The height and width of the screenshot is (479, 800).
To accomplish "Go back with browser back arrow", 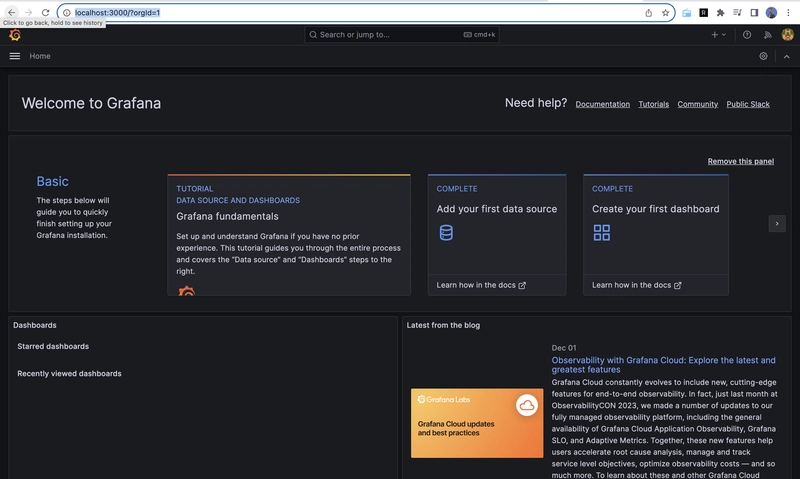I will coord(11,12).
